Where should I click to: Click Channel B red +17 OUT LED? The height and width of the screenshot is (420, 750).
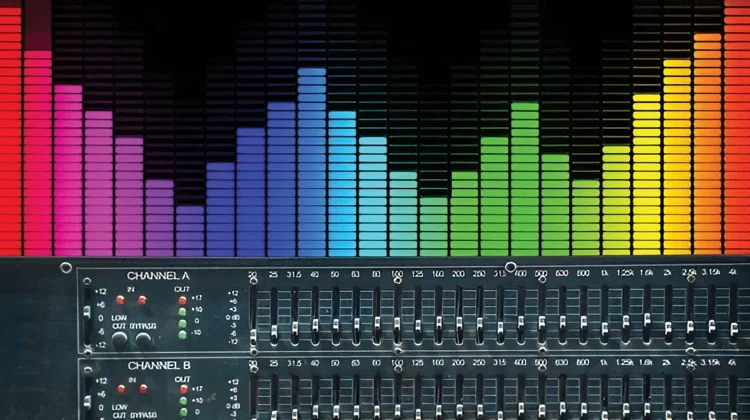183,390
